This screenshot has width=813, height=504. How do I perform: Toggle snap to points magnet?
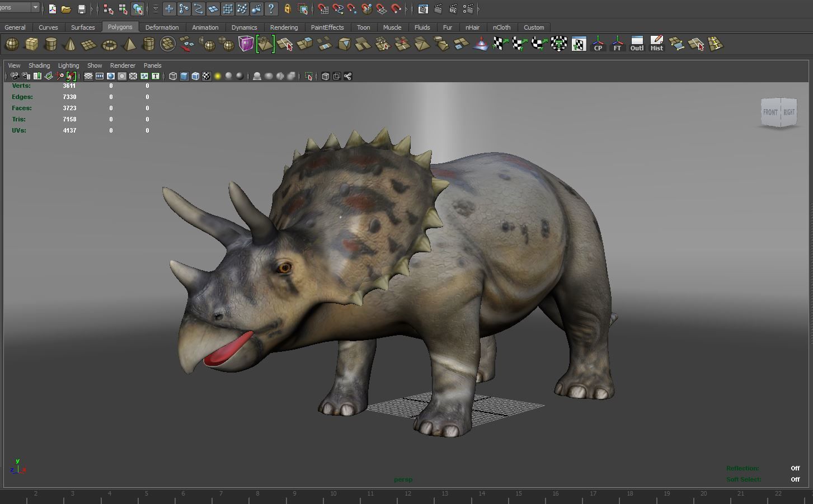[x=352, y=9]
